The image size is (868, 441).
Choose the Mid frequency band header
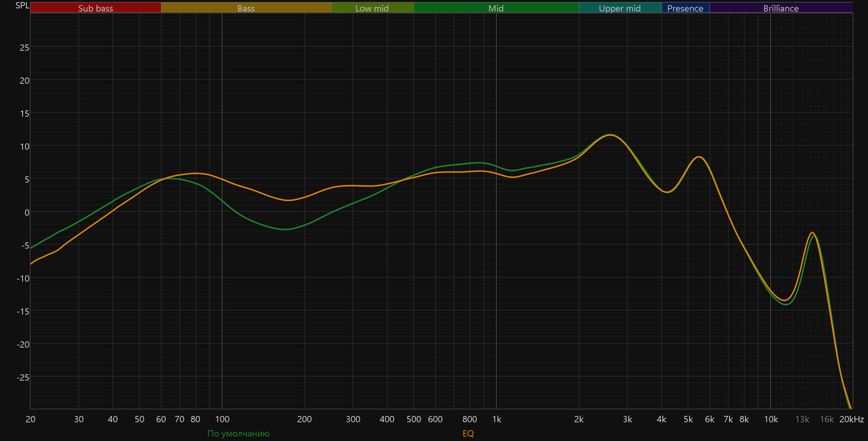pos(496,8)
